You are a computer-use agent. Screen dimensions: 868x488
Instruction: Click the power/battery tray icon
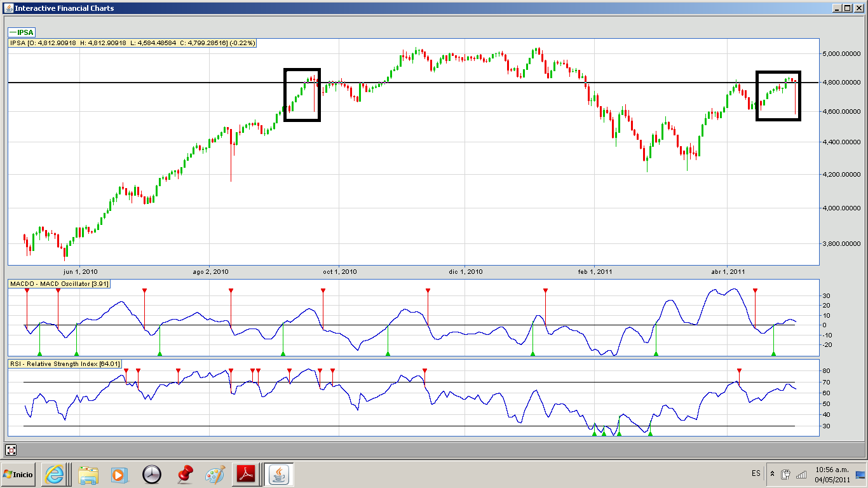pos(785,474)
